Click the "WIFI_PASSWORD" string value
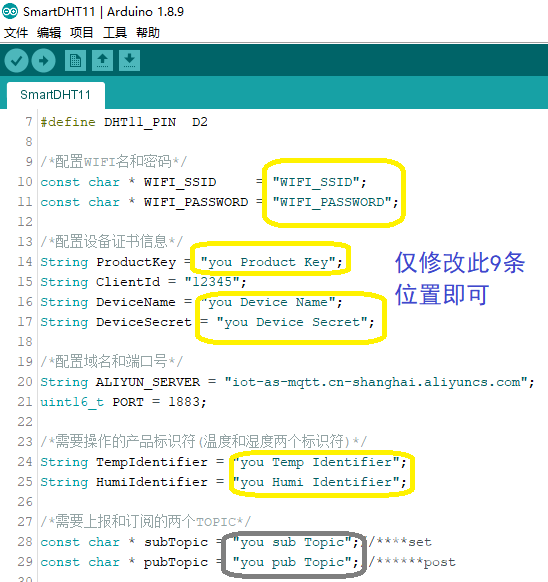548x582 pixels. [332, 202]
